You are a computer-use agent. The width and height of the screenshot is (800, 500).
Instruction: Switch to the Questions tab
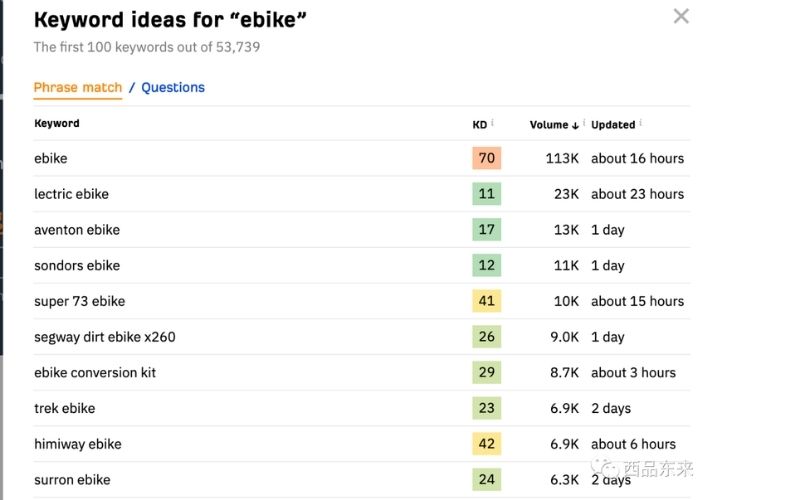click(x=173, y=88)
